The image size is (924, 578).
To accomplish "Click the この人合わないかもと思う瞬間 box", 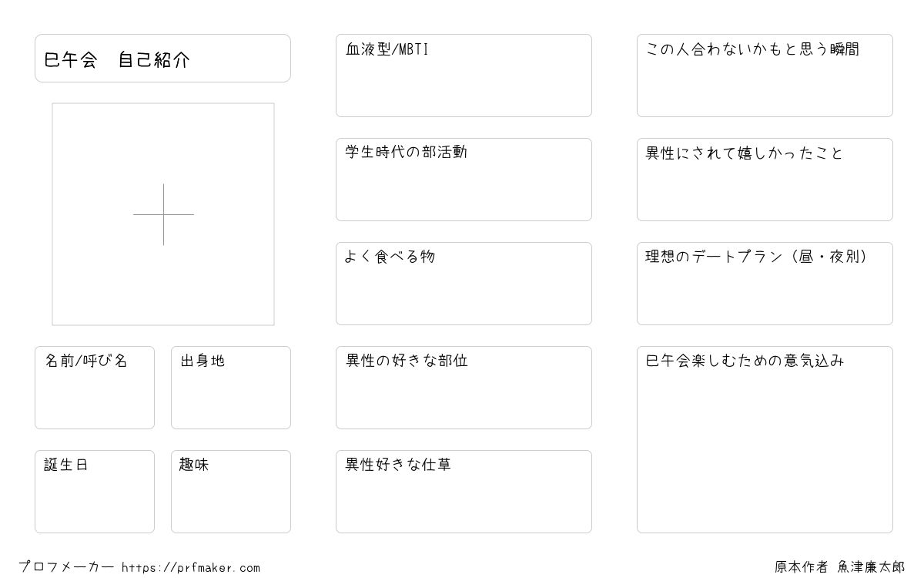I will coord(765,76).
